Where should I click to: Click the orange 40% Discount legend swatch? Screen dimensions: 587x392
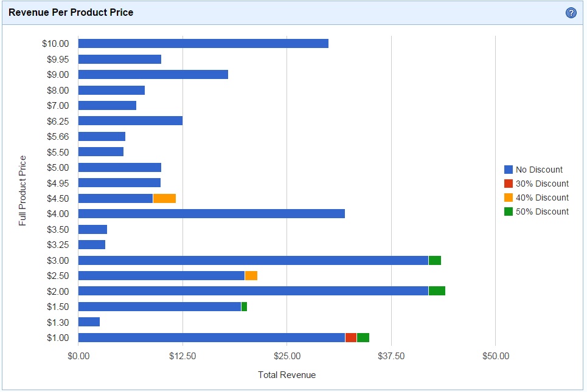(x=509, y=198)
